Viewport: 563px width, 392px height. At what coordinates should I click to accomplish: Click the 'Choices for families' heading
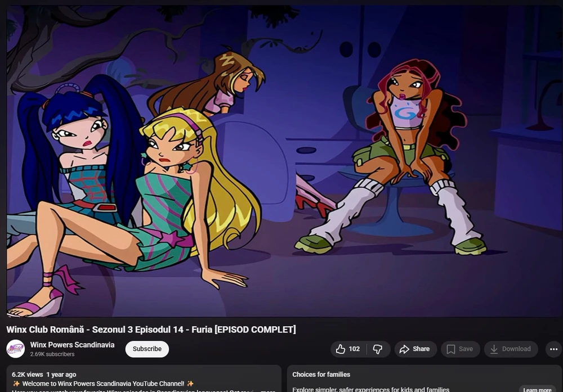coord(321,375)
